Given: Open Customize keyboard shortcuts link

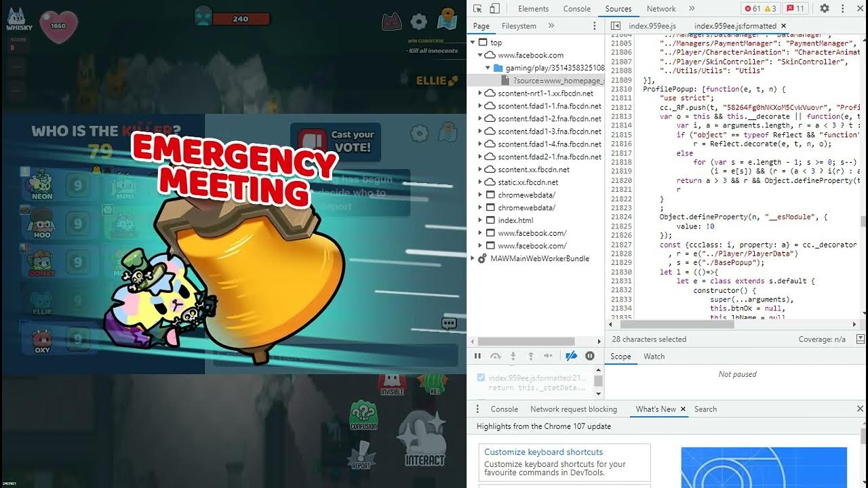Looking at the screenshot, I should (543, 452).
